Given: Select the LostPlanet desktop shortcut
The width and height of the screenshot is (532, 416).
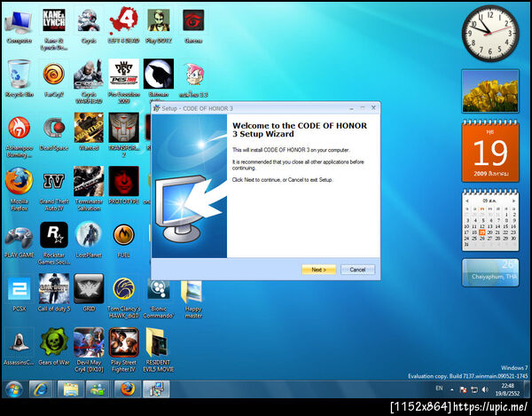Looking at the screenshot, I should [x=89, y=239].
